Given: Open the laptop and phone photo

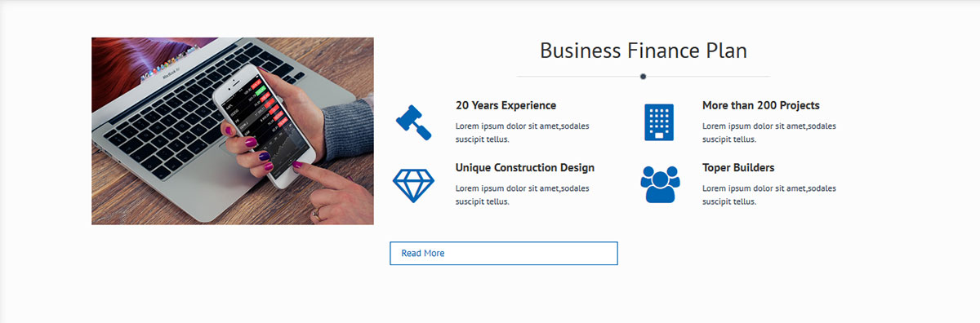Looking at the screenshot, I should [233, 131].
